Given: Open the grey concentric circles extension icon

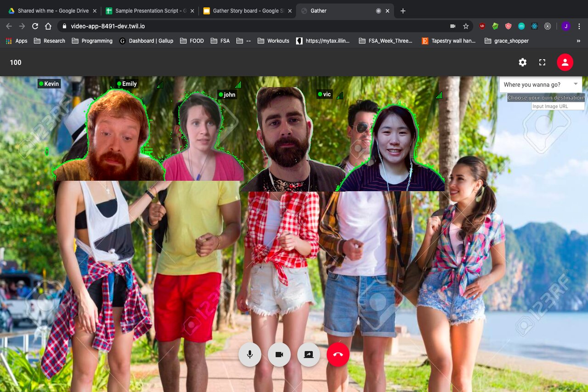Looking at the screenshot, I should 548,26.
